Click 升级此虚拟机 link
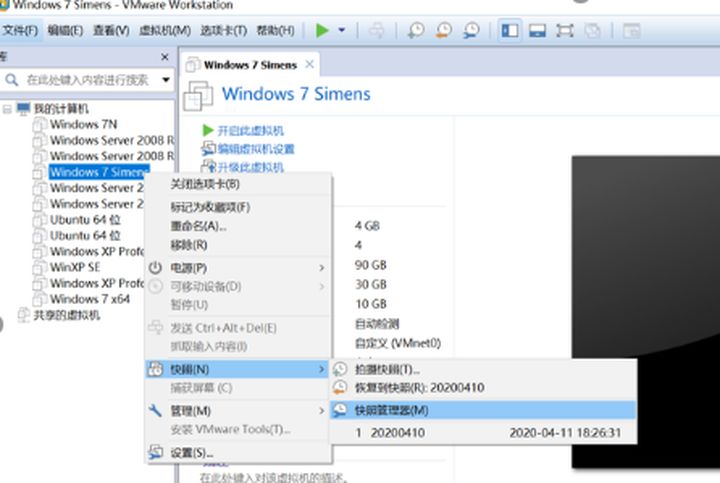Viewport: 720px width, 483px height. [x=250, y=167]
